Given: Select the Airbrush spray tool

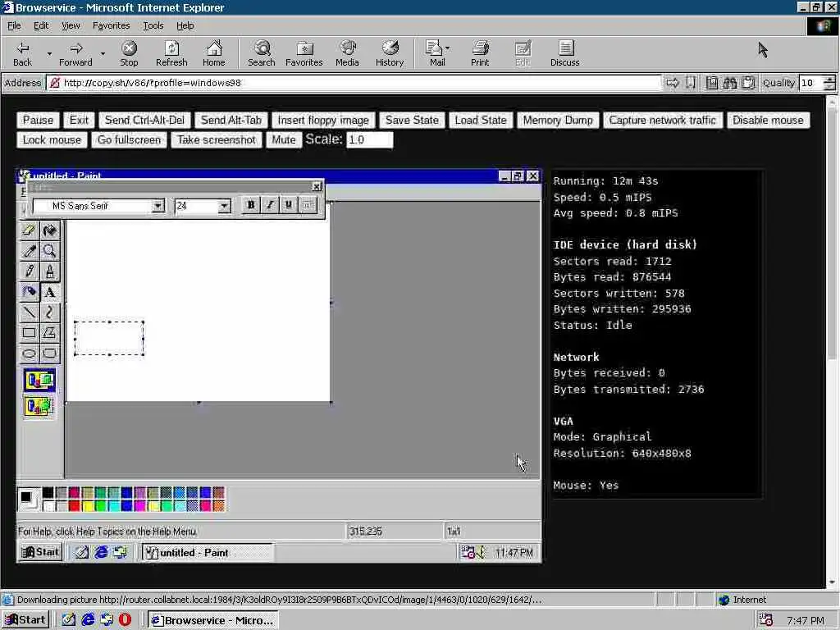Looking at the screenshot, I should tap(30, 292).
